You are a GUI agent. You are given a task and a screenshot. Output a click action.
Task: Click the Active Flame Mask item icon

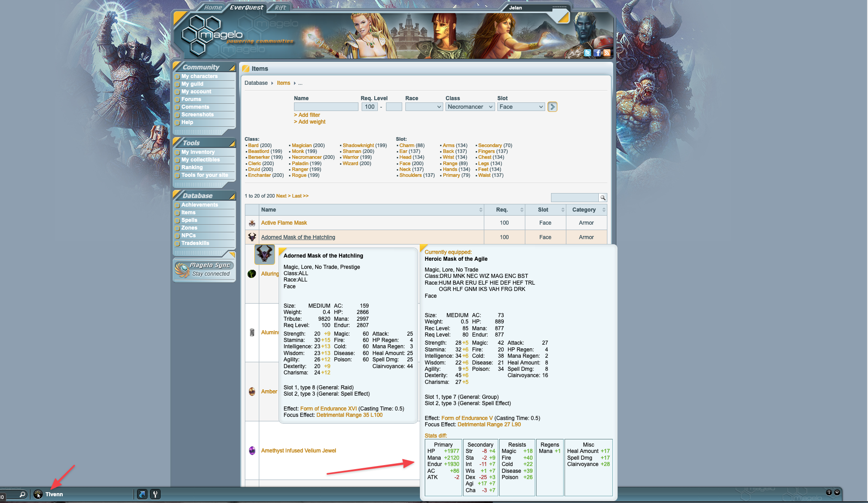[252, 222]
